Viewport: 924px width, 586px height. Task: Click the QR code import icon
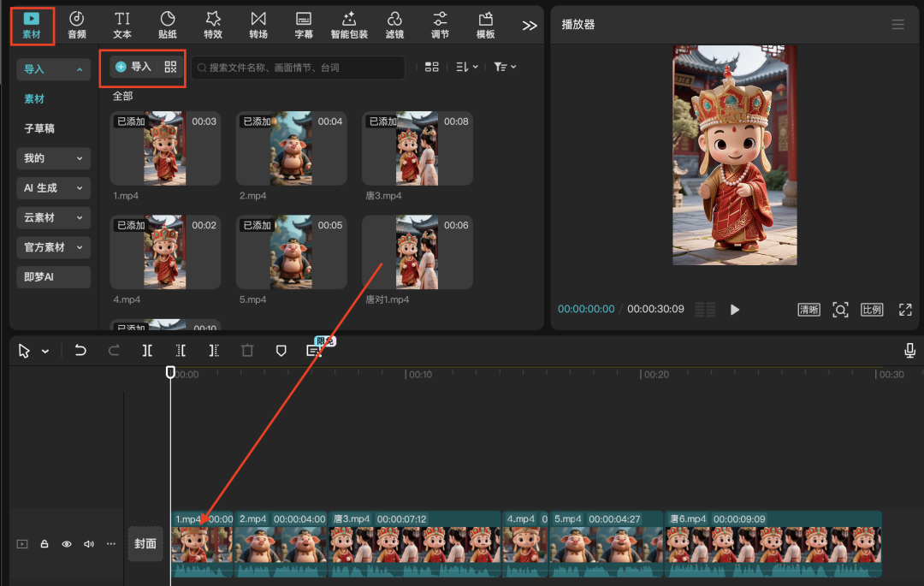pyautogui.click(x=170, y=67)
